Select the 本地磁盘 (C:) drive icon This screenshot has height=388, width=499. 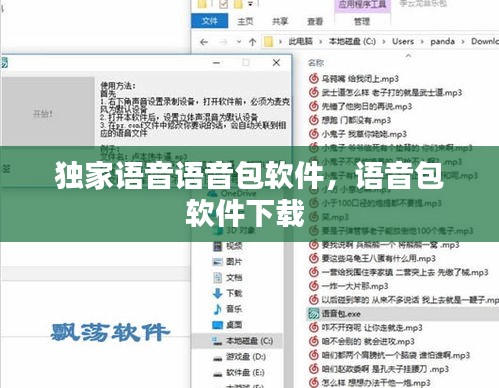click(x=217, y=341)
